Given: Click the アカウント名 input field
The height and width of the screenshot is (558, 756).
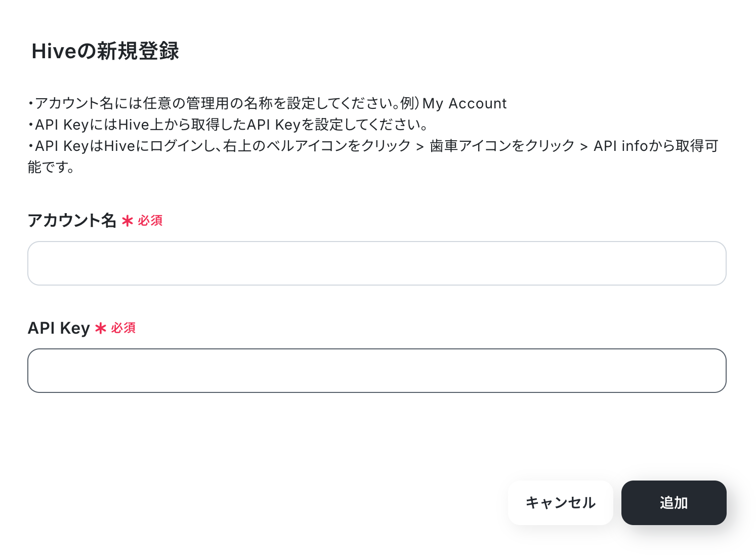Looking at the screenshot, I should pos(376,263).
